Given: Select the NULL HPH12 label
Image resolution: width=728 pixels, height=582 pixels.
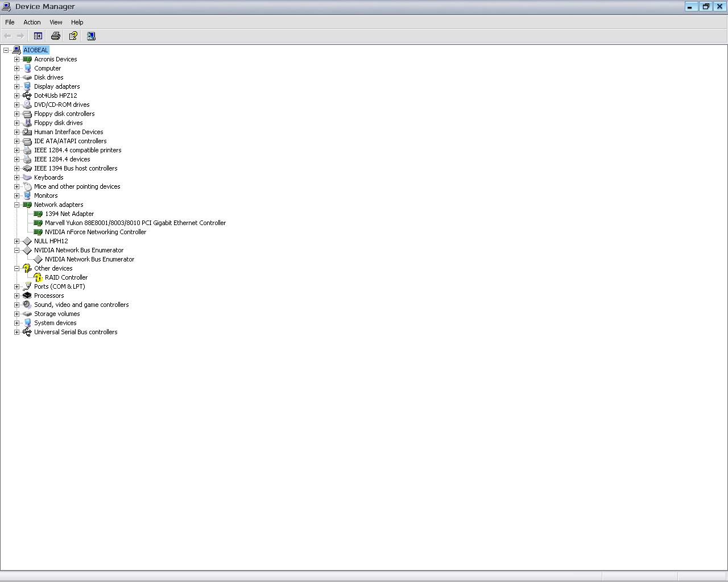Looking at the screenshot, I should click(x=51, y=241).
